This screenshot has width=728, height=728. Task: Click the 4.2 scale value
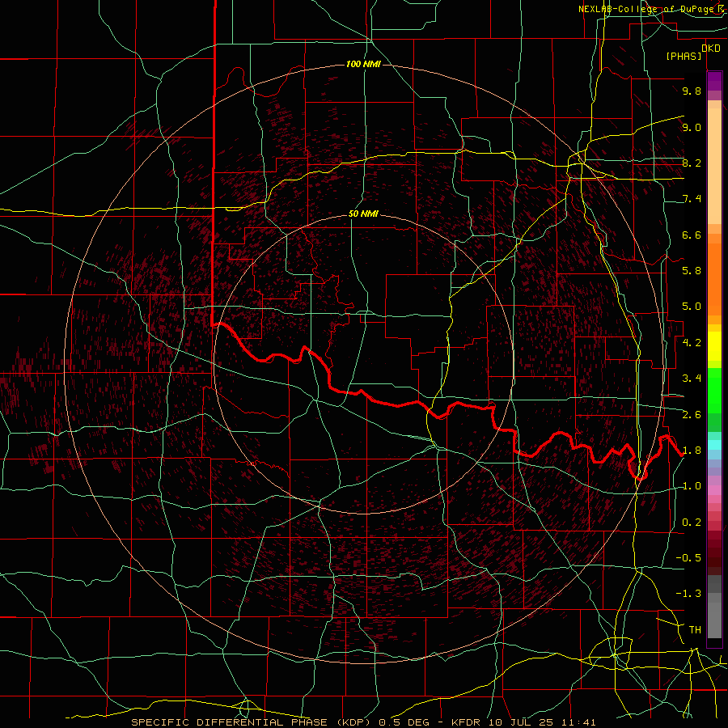coord(692,343)
